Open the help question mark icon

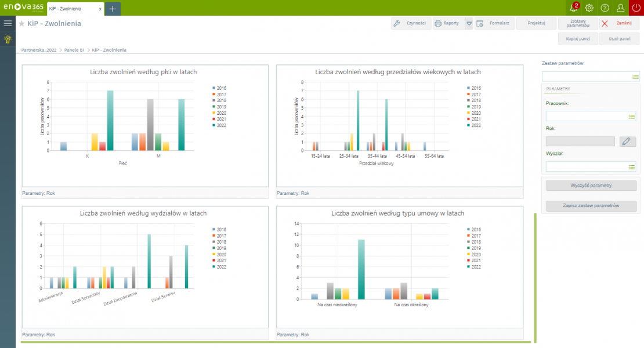click(605, 8)
